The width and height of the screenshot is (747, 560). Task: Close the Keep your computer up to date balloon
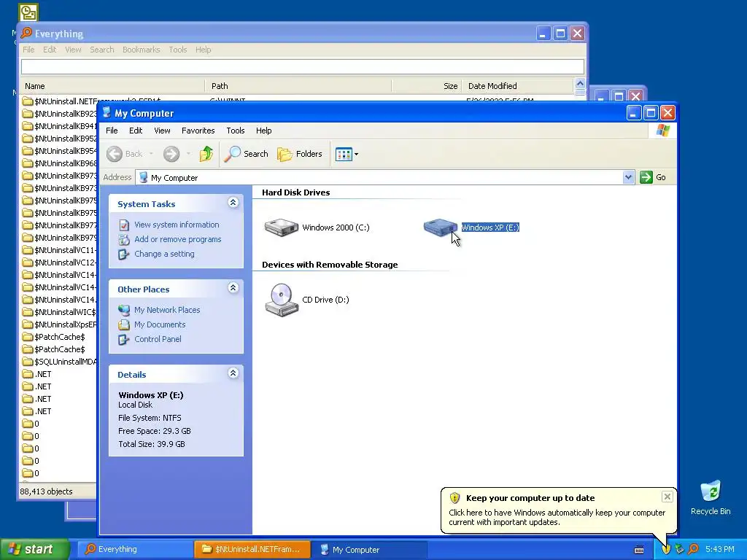coord(667,497)
